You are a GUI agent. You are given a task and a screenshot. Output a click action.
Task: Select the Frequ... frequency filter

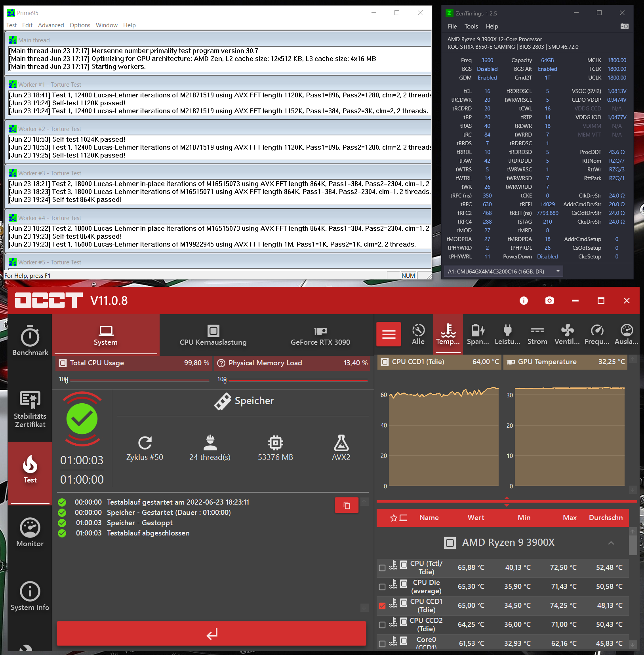(597, 334)
